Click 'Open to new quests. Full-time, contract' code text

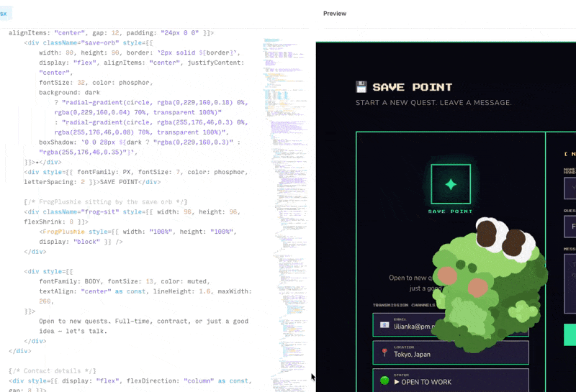[x=143, y=322]
